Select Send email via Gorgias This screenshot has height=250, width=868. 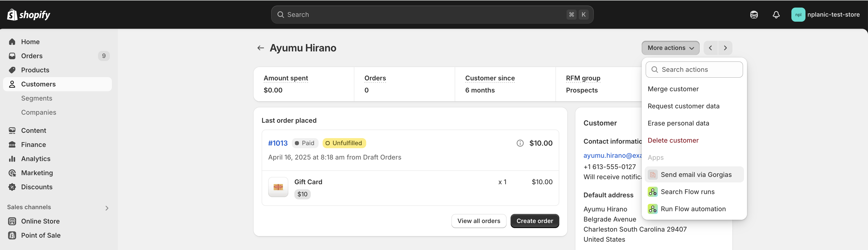[x=696, y=175]
